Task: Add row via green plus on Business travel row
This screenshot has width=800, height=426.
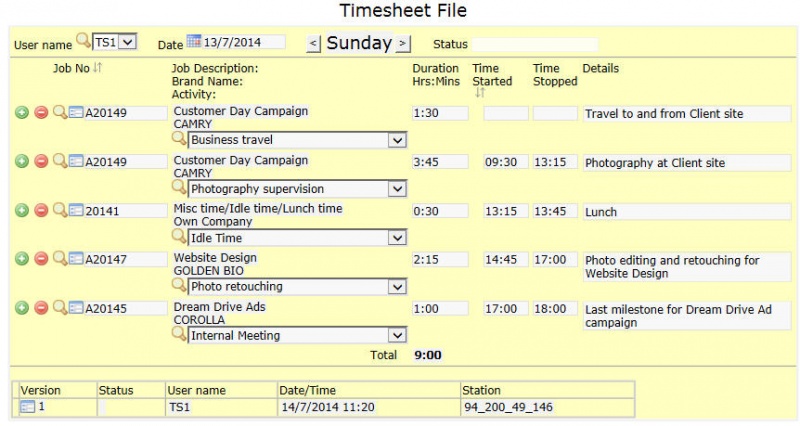Action: click(x=21, y=112)
